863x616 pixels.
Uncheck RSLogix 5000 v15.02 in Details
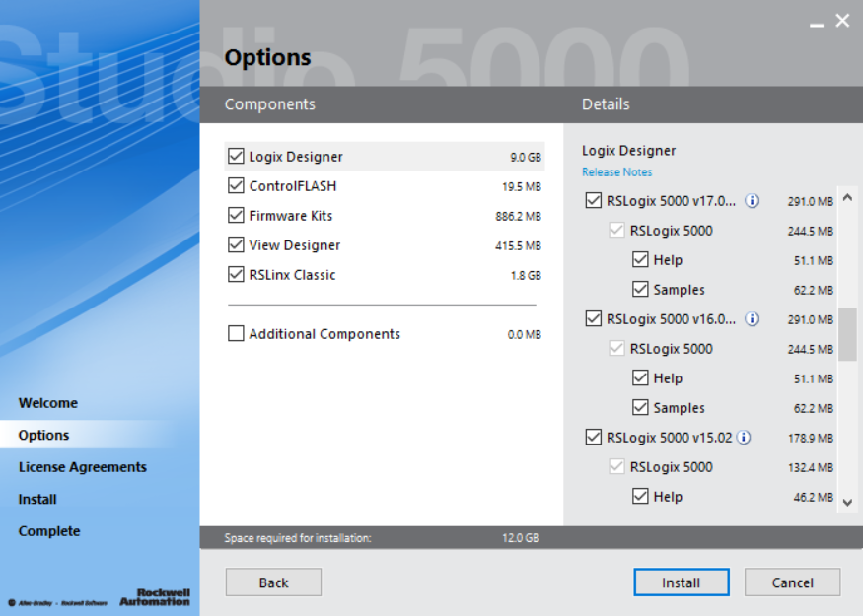tap(594, 438)
